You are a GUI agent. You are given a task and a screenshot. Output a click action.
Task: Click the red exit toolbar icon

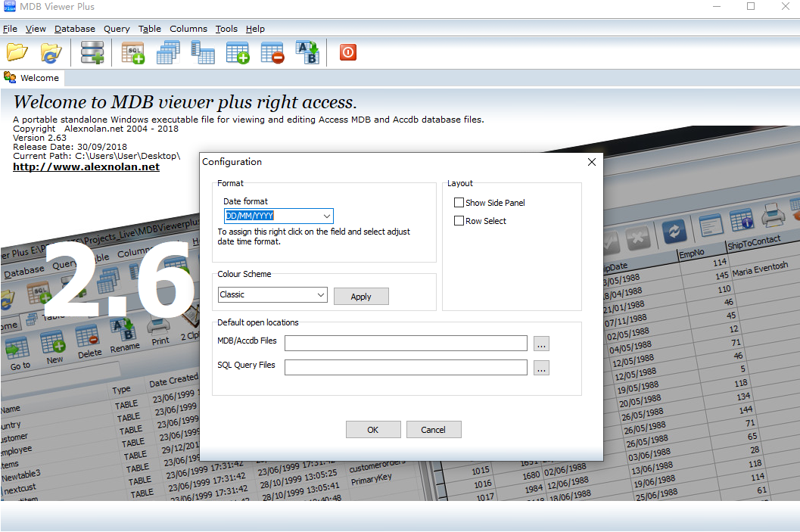347,52
